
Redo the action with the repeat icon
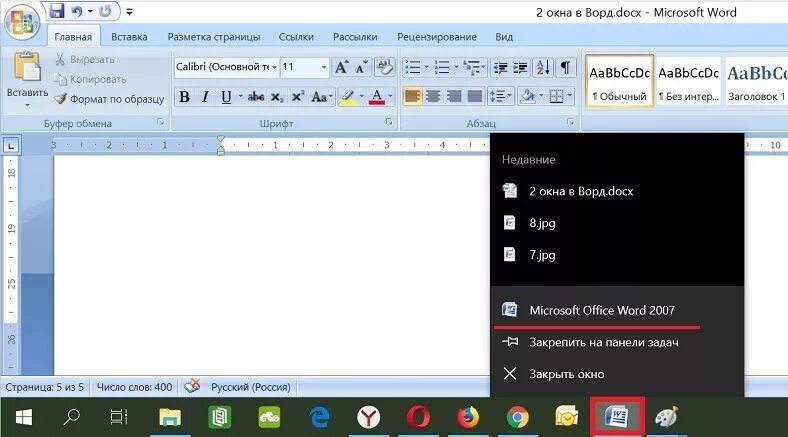pos(105,11)
